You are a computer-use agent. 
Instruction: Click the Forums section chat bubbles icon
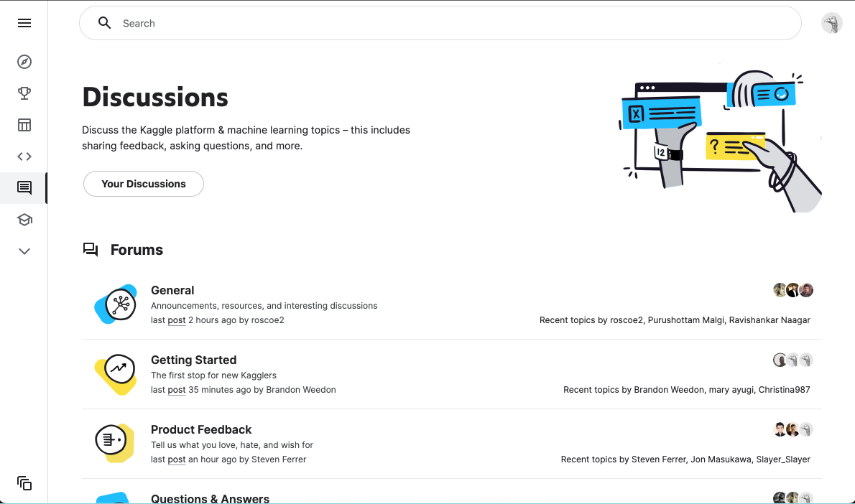91,250
